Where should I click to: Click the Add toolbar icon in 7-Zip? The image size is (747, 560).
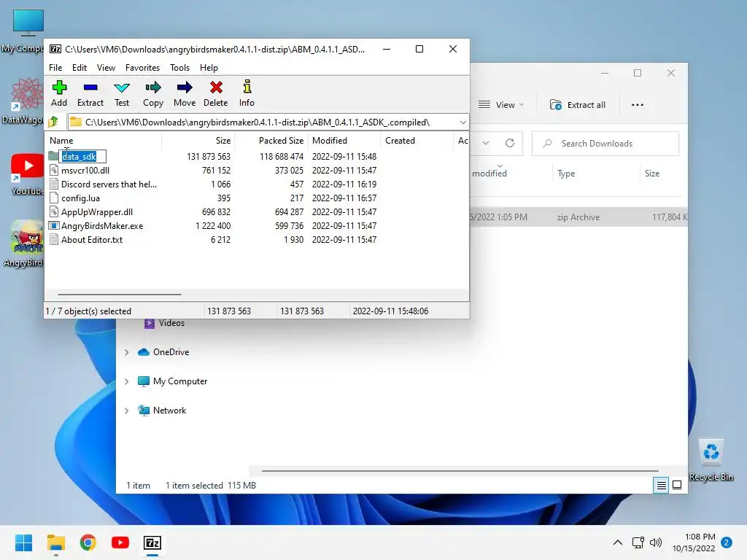pyautogui.click(x=59, y=87)
